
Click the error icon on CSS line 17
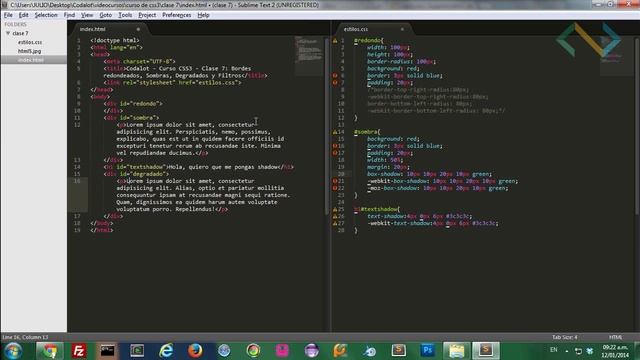point(335,153)
